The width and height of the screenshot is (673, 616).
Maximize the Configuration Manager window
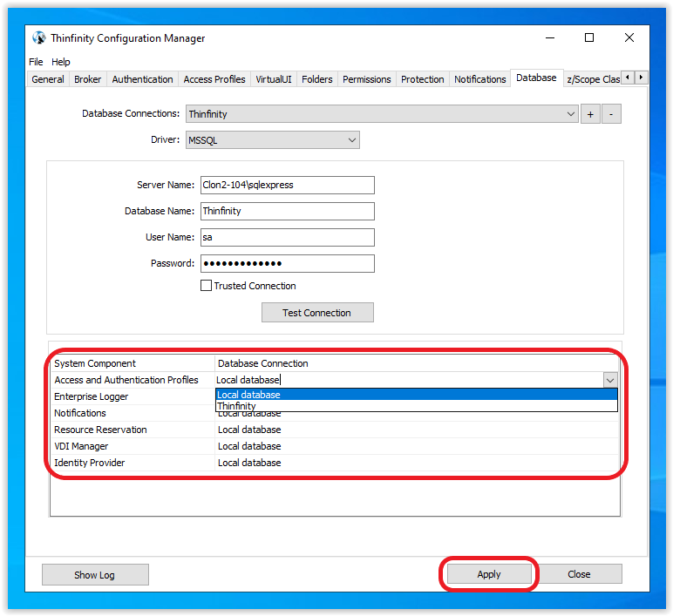click(589, 37)
